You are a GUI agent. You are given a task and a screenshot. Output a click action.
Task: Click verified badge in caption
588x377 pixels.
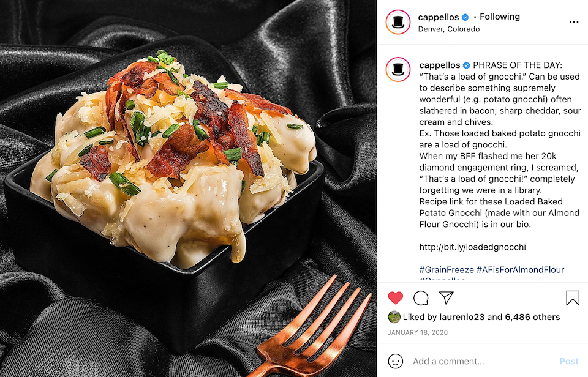click(467, 65)
